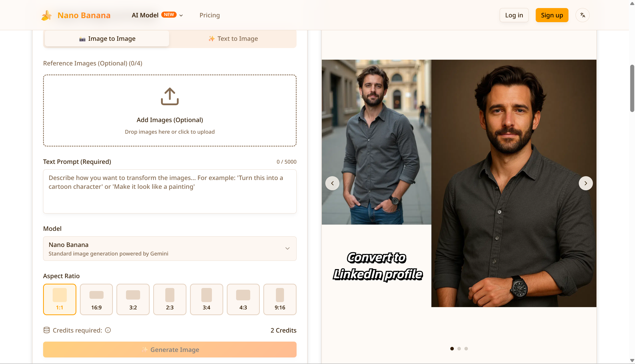Show the next carousel slide

(585, 183)
